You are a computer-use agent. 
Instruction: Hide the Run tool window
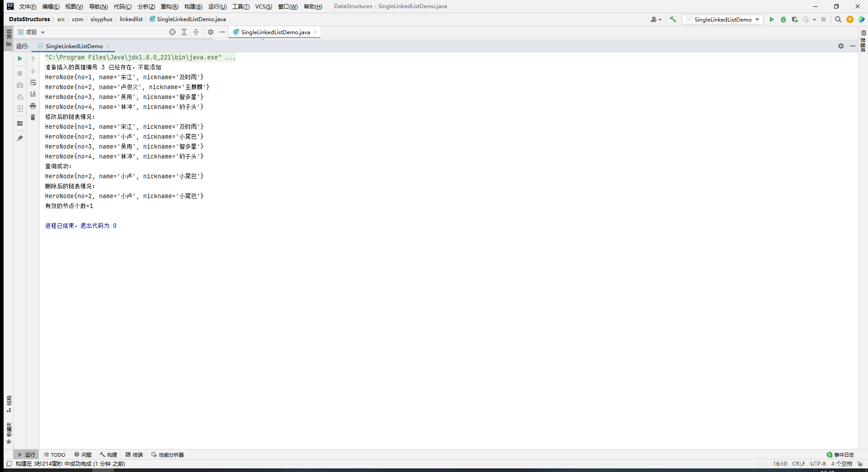coord(853,46)
